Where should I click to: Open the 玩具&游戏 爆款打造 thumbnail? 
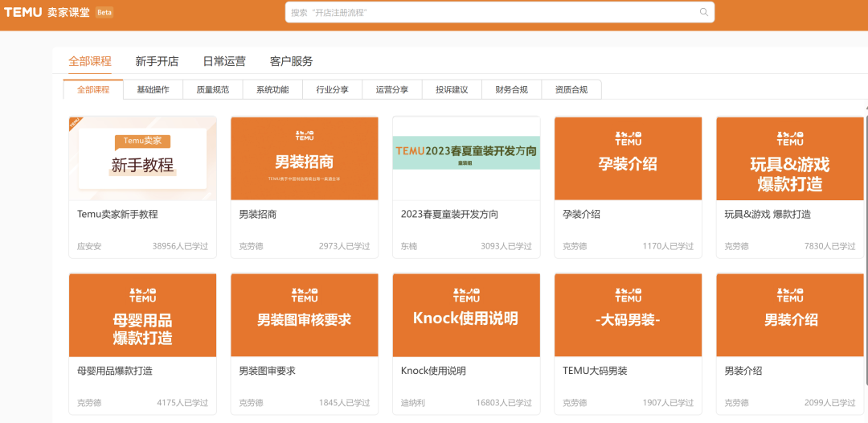pos(790,158)
